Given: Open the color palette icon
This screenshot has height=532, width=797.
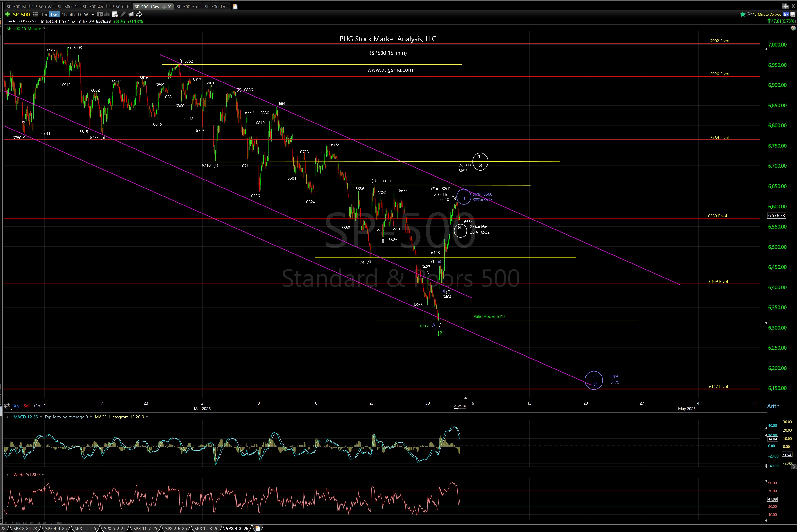Looking at the screenshot, I should pos(793,28).
